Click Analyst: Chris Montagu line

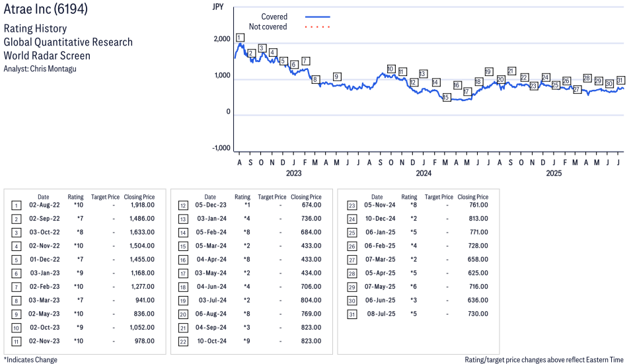[x=40, y=69]
